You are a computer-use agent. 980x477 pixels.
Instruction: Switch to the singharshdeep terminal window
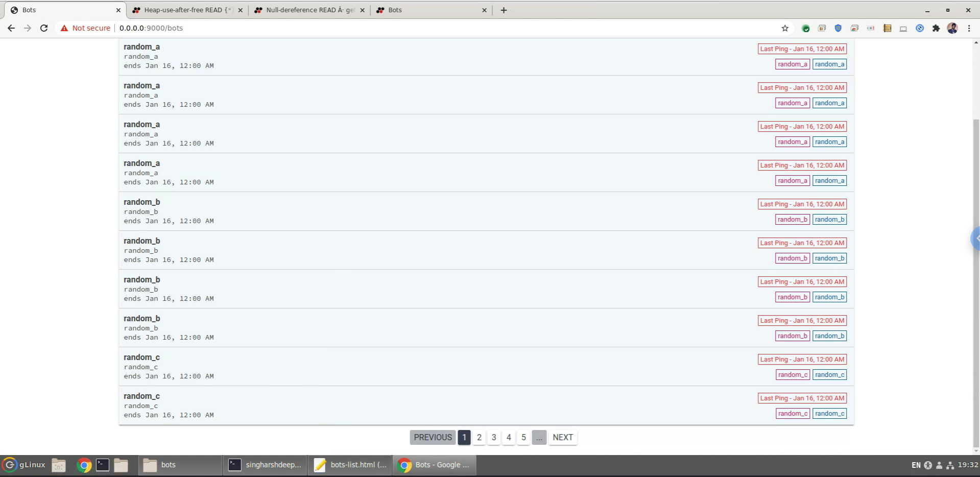(265, 465)
